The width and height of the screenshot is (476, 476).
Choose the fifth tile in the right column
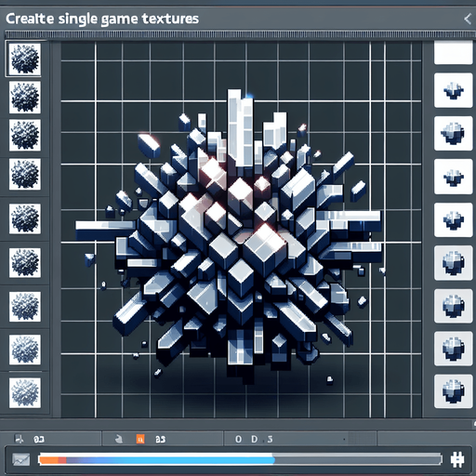[x=453, y=219]
